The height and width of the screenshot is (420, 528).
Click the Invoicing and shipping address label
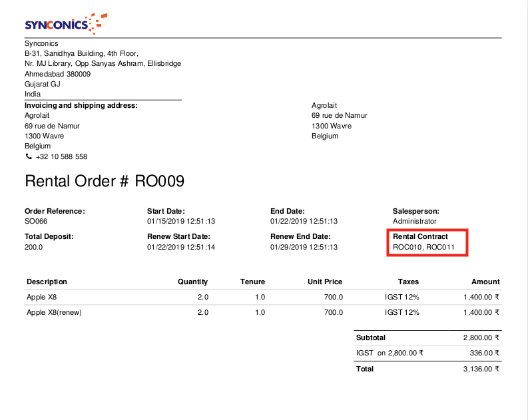81,105
